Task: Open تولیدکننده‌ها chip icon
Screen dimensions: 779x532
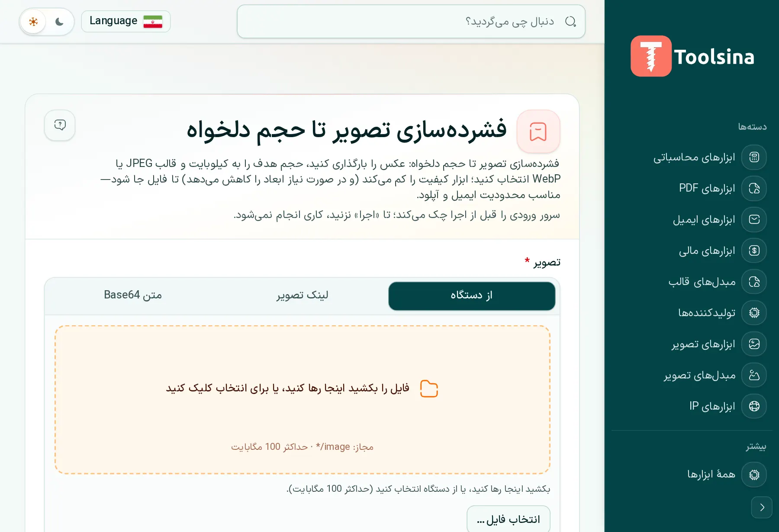Action: pyautogui.click(x=754, y=313)
